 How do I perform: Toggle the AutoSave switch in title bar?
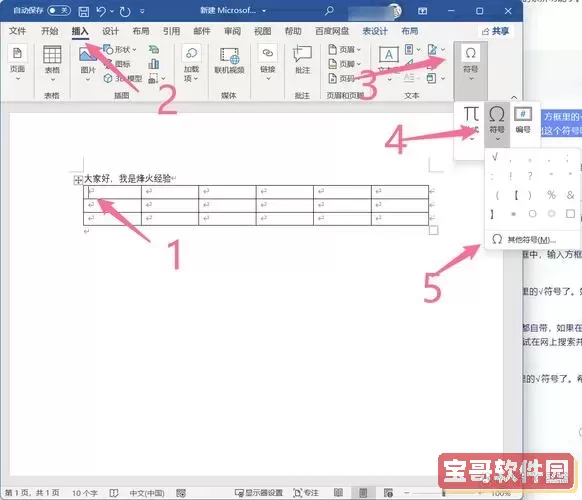[59, 11]
